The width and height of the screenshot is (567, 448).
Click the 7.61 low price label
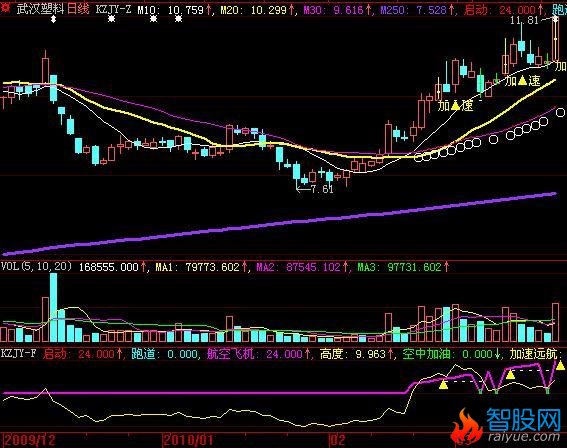pyautogui.click(x=322, y=189)
